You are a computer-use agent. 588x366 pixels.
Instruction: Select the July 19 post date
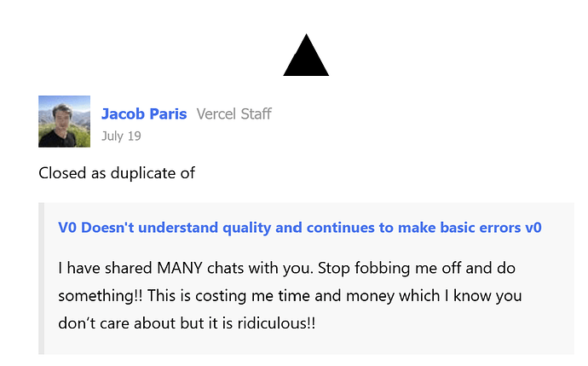pyautogui.click(x=121, y=136)
